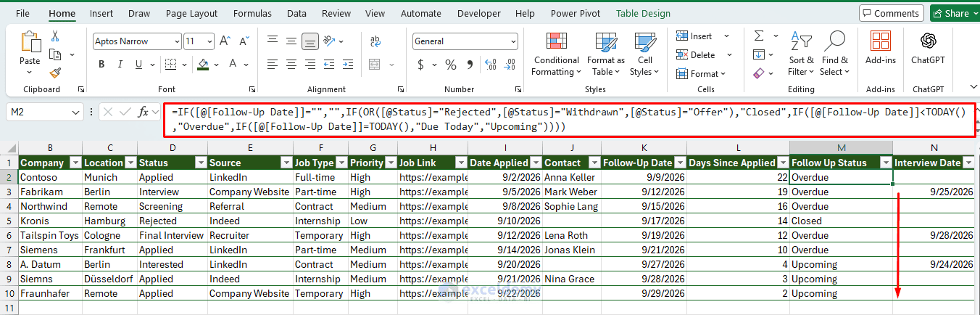
Task: Align text right in cell
Action: coord(310,65)
